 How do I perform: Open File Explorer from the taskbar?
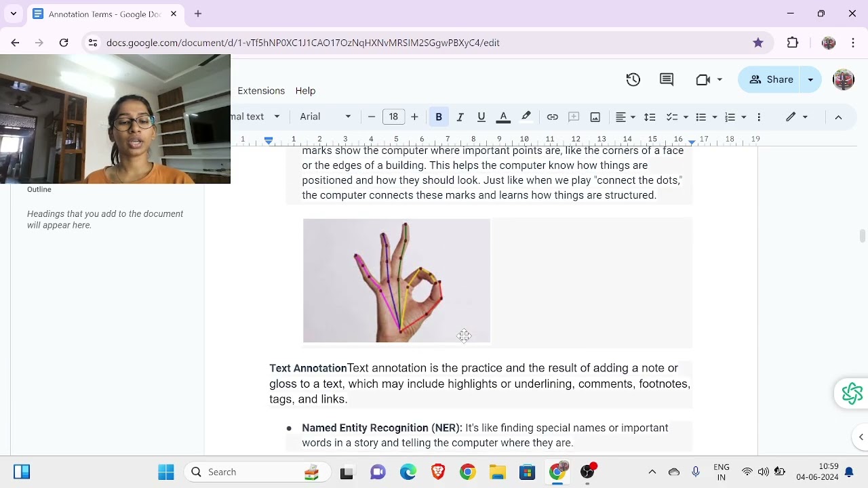(x=498, y=472)
